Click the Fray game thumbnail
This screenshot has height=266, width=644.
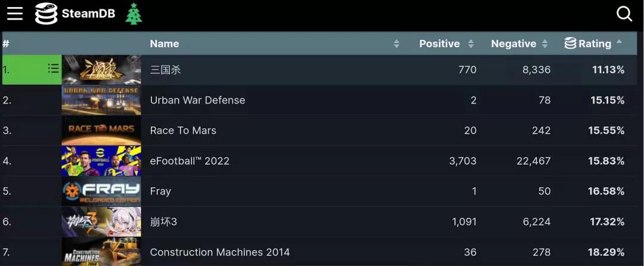coord(101,191)
